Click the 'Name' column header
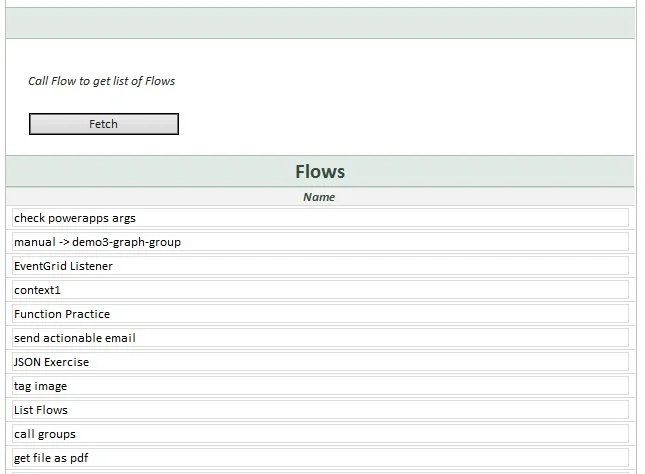This screenshot has width=645, height=474. coord(319,197)
